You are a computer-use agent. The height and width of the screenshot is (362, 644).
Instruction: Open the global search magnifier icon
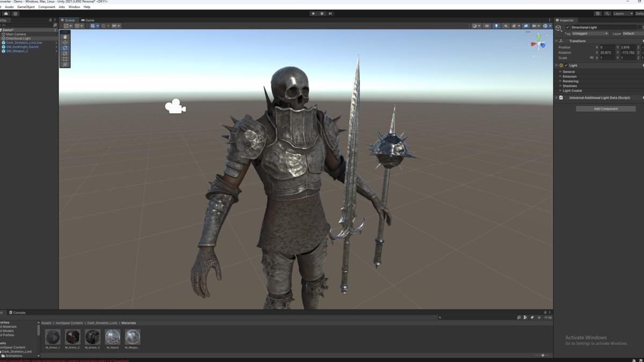click(607, 13)
